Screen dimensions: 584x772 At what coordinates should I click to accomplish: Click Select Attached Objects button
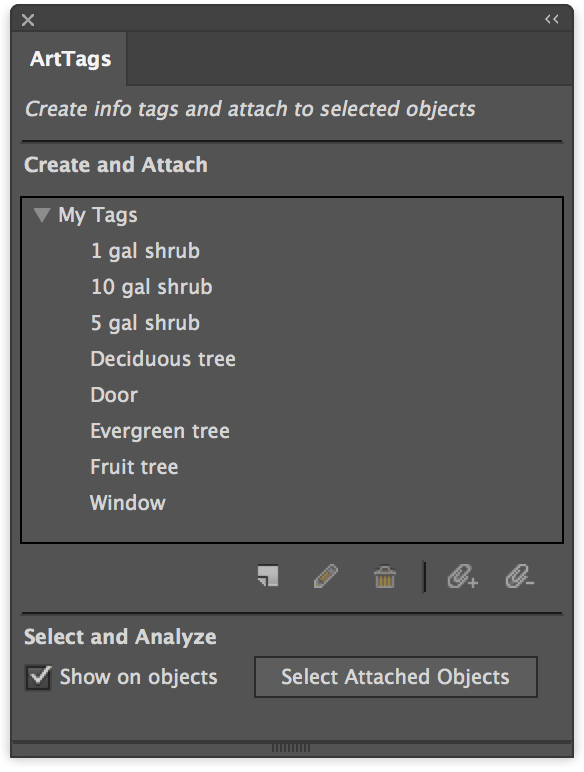click(395, 677)
